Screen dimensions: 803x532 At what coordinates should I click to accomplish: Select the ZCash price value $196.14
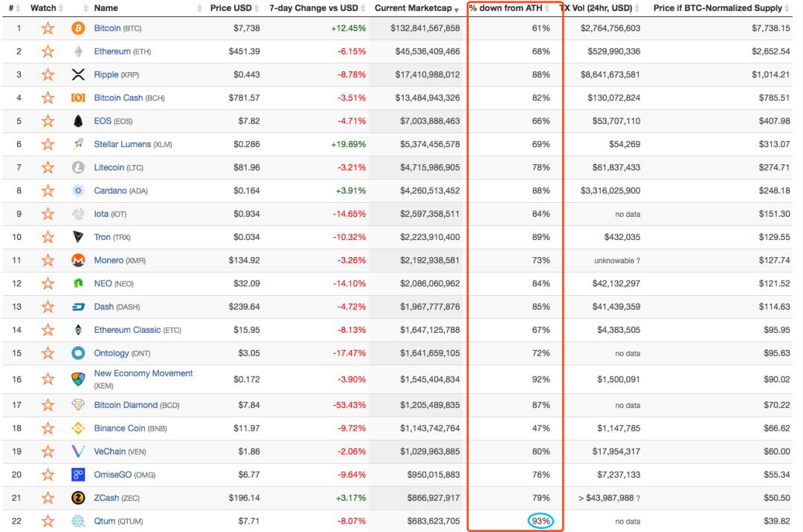coord(245,498)
